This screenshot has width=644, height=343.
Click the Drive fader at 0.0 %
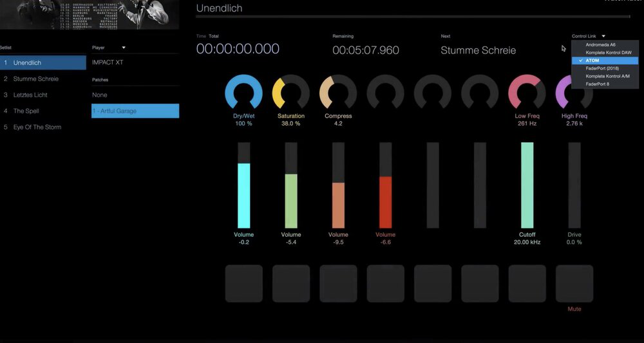[574, 185]
